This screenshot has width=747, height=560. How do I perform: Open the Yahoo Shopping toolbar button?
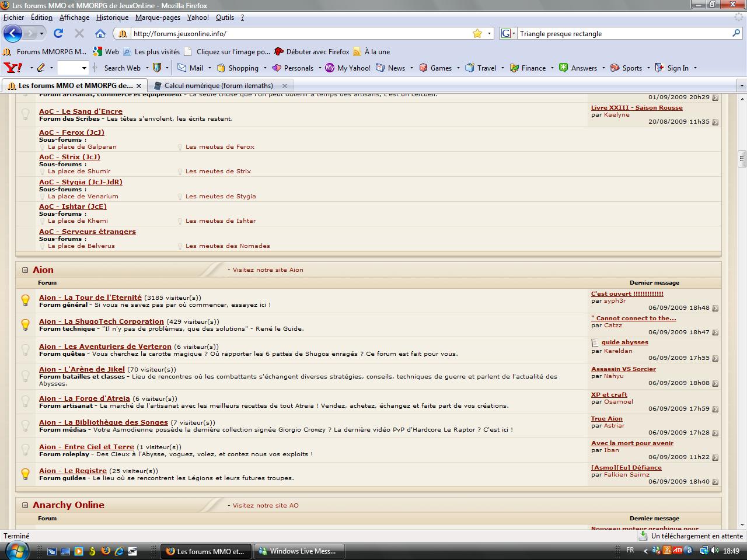(x=238, y=68)
